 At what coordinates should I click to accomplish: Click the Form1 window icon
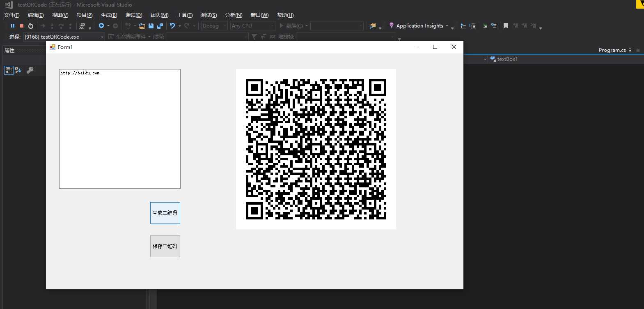coord(53,47)
